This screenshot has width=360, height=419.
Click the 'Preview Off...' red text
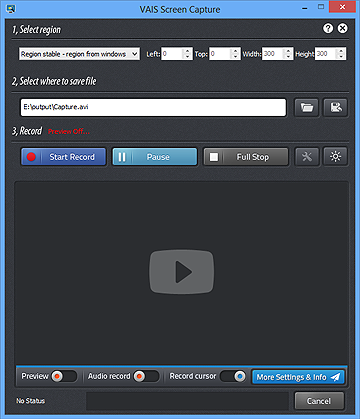[69, 131]
